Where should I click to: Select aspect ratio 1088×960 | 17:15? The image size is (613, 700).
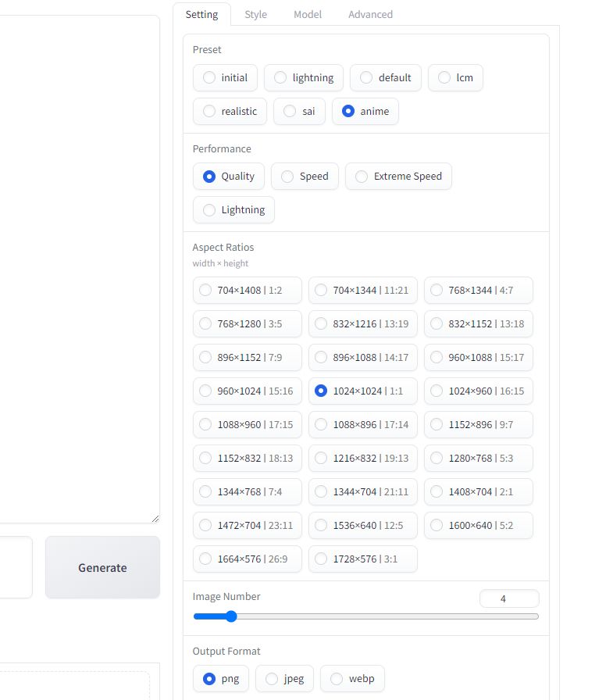point(248,424)
